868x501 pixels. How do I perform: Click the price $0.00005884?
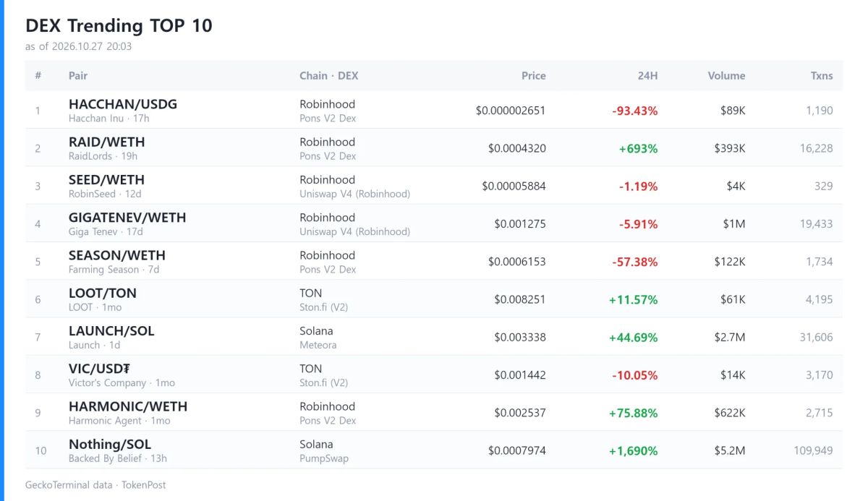pyautogui.click(x=514, y=186)
